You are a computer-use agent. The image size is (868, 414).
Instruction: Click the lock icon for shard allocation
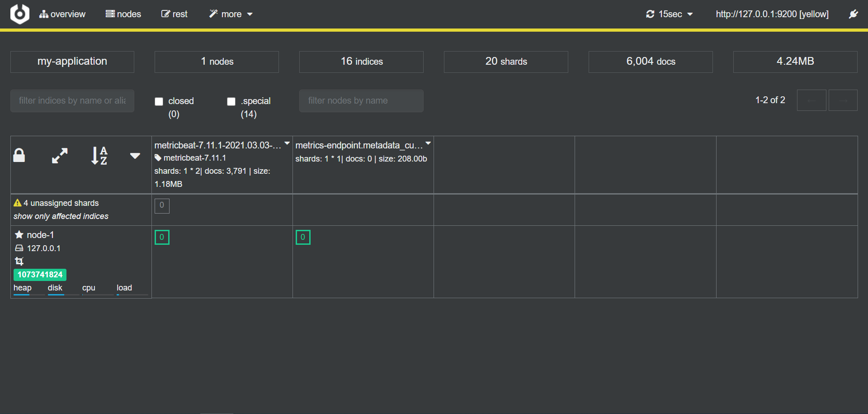tap(19, 155)
